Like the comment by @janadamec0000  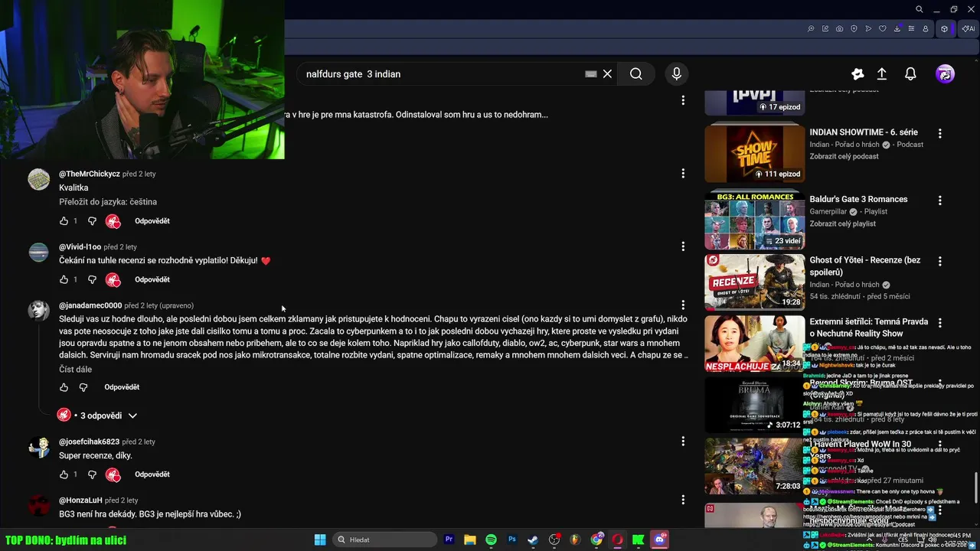click(64, 387)
